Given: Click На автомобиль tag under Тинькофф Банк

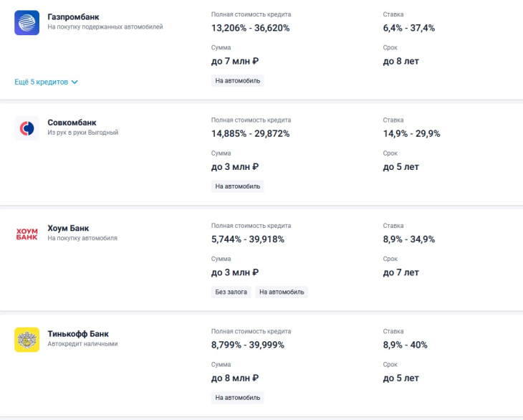Looking at the screenshot, I should coord(237,398).
